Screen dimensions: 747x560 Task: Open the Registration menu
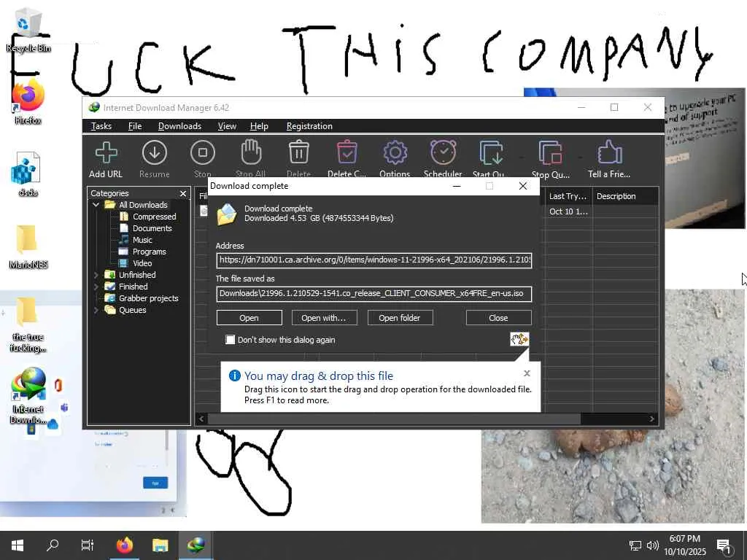[x=309, y=126]
